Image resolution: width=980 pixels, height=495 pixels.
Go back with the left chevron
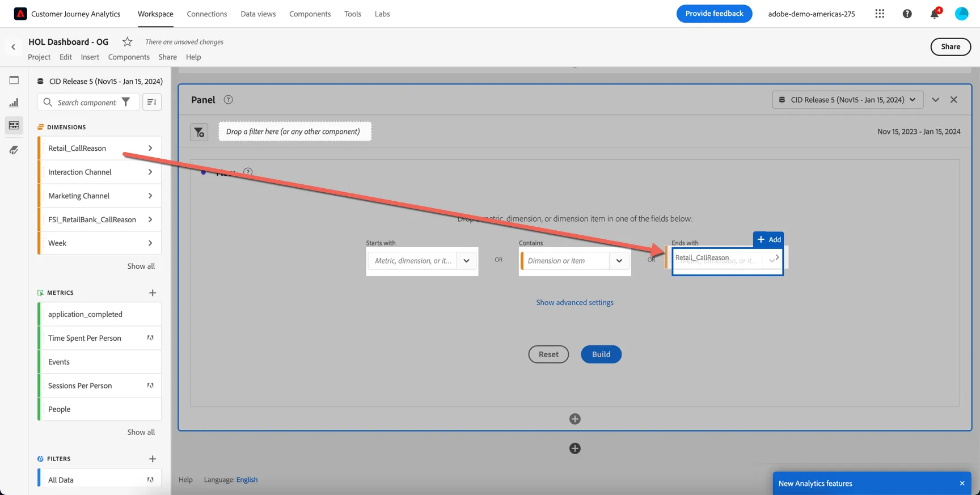click(x=13, y=47)
